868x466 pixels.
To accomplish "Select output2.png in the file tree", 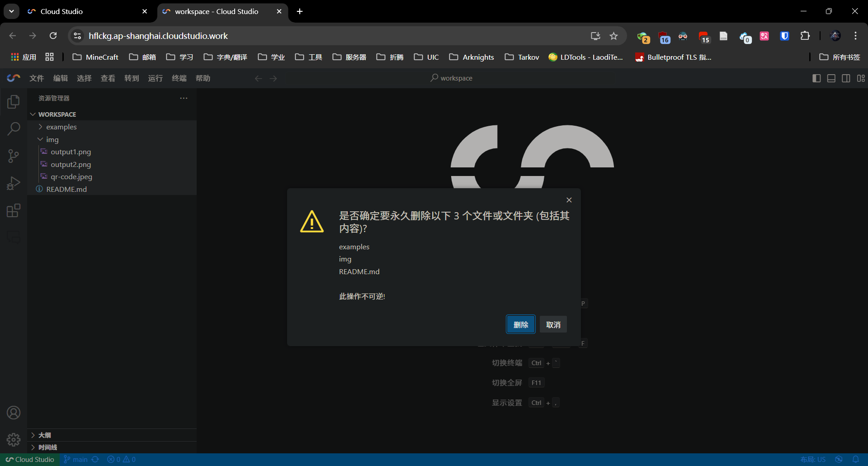I will (x=112, y=164).
